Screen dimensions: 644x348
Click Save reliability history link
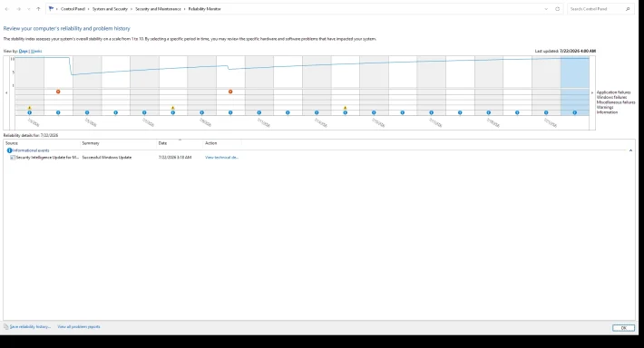30,327
